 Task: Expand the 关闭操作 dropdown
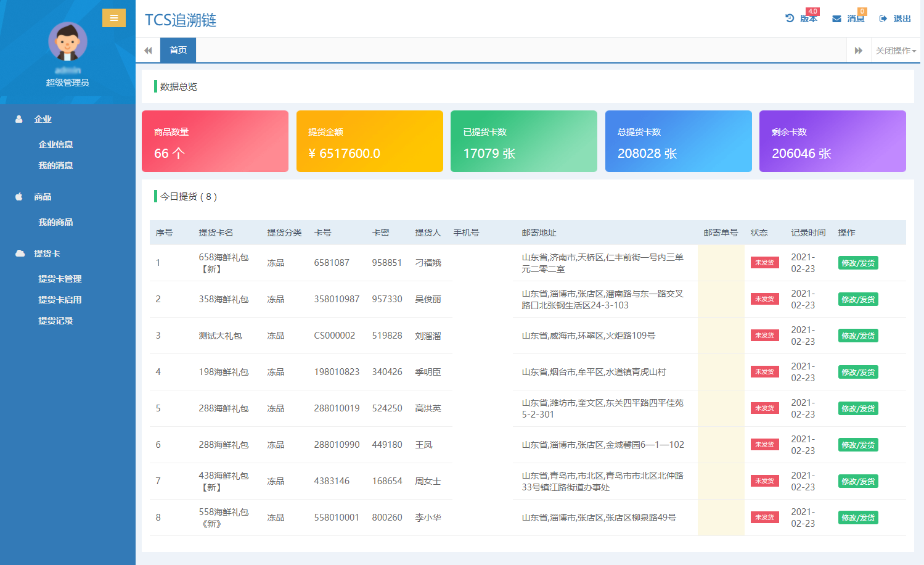coord(896,51)
